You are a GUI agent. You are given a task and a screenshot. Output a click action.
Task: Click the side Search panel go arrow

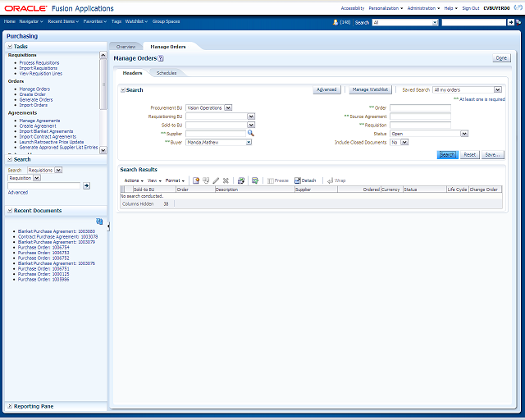pyautogui.click(x=86, y=185)
